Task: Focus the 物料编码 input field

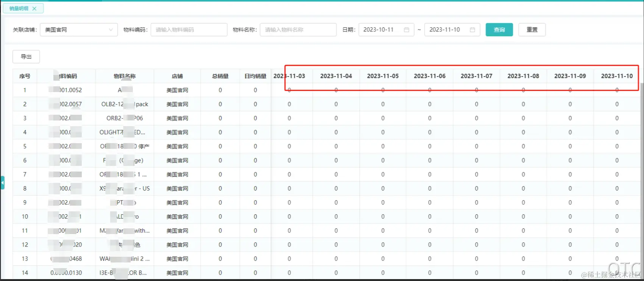Action: (189, 30)
